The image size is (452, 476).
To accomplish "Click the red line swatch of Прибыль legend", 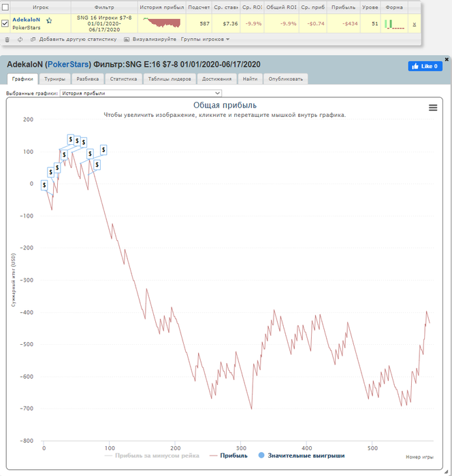I will tap(213, 456).
